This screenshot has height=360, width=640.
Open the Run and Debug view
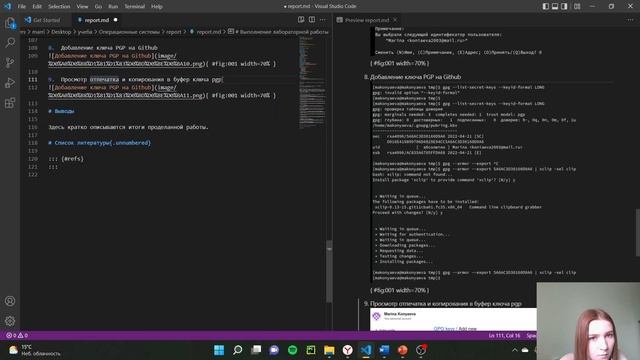10,82
